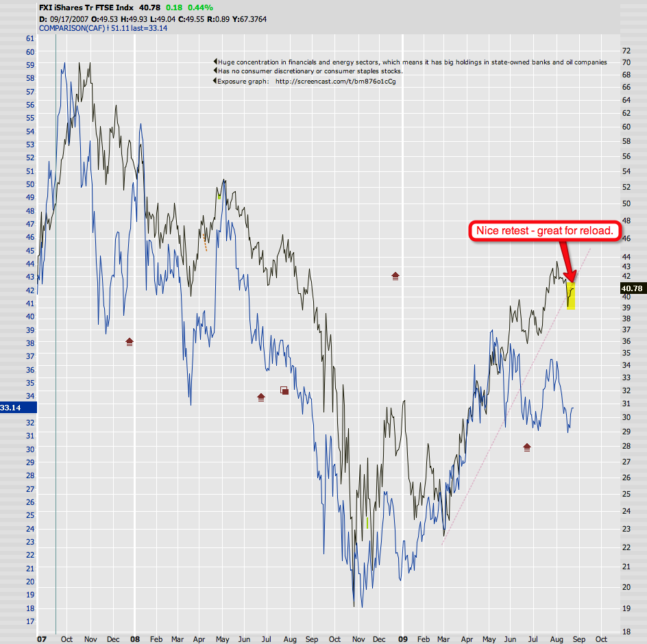Select the up-arrow marker just before the 09 gridline

coord(395,276)
